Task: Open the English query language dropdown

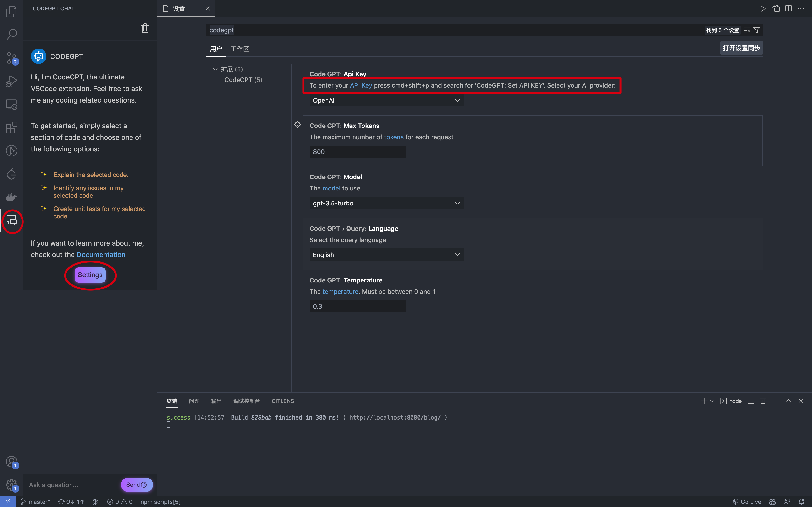Action: [386, 255]
